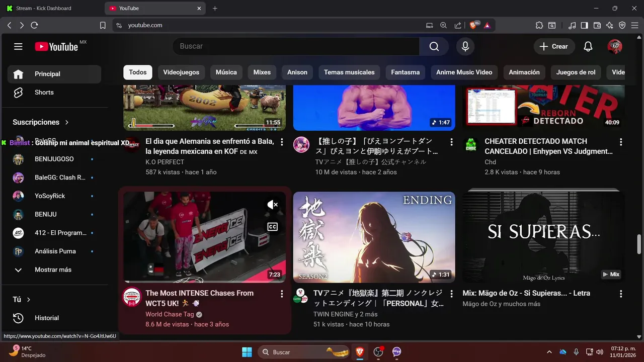Screen dimensions: 644x362
Task: Open Análisis Puma subscription channel
Action: (54, 251)
